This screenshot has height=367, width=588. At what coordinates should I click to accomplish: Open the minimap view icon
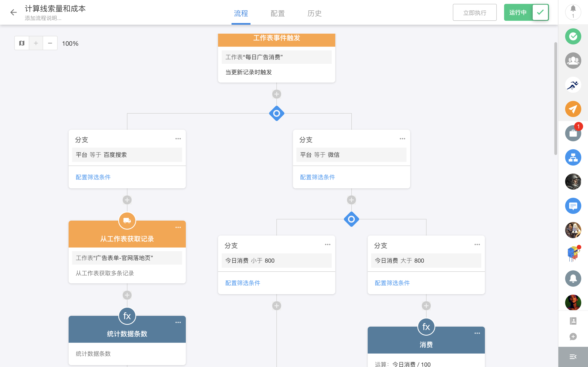[22, 43]
